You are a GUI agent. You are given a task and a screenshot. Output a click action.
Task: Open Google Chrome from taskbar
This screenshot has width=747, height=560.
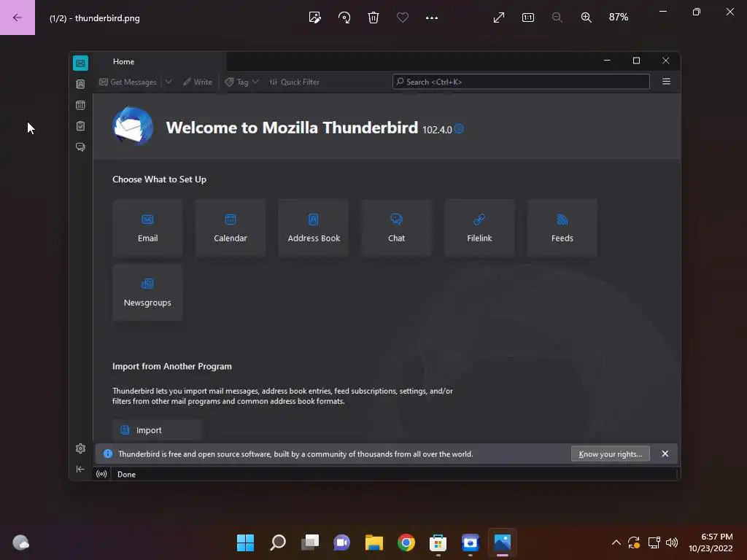click(406, 542)
